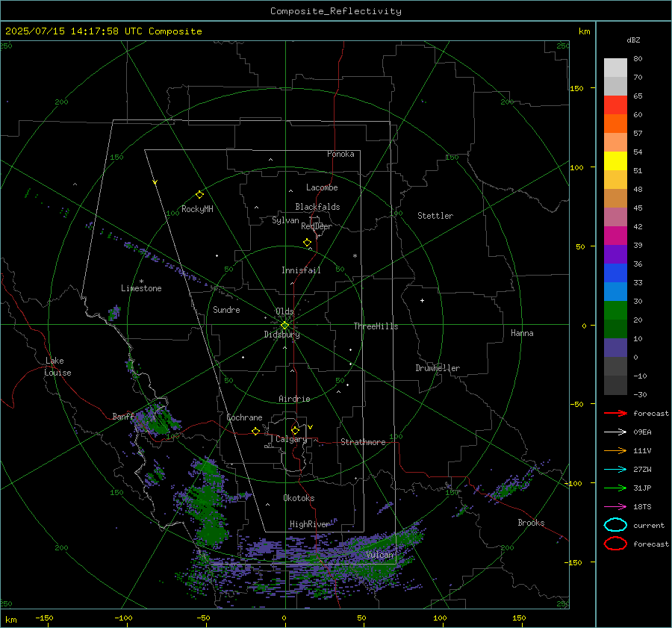The height and width of the screenshot is (628, 672).
Task: Click the green 20 dBZ color swatch
Action: point(615,311)
